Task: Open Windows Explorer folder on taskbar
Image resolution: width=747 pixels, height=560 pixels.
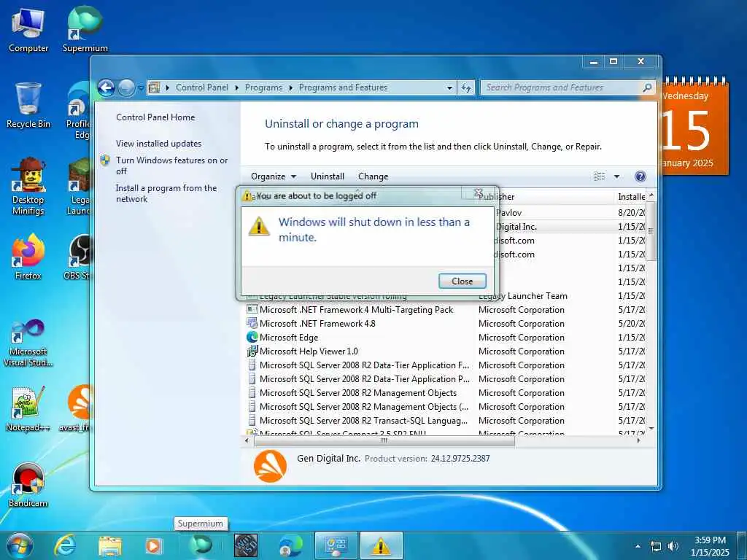Action: 110,545
